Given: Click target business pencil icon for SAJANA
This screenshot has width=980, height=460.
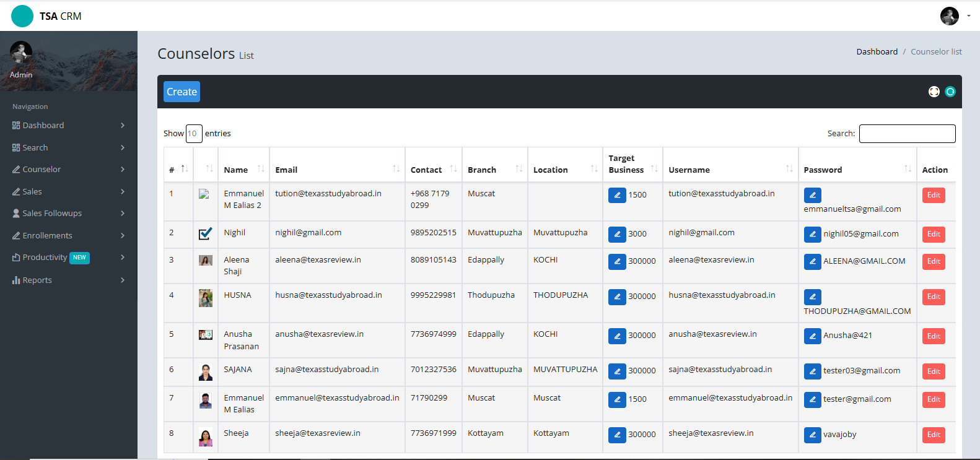Looking at the screenshot, I should tap(617, 371).
